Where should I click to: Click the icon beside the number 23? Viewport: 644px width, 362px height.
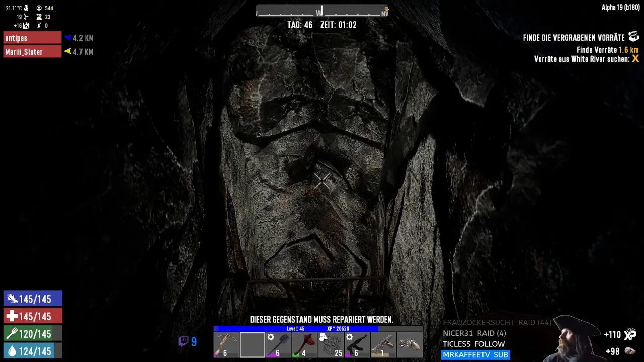pos(39,17)
